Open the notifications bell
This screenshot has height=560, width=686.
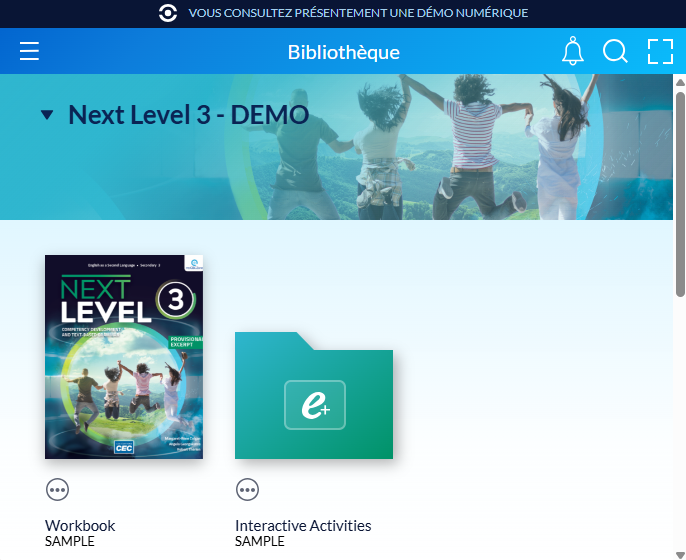572,52
